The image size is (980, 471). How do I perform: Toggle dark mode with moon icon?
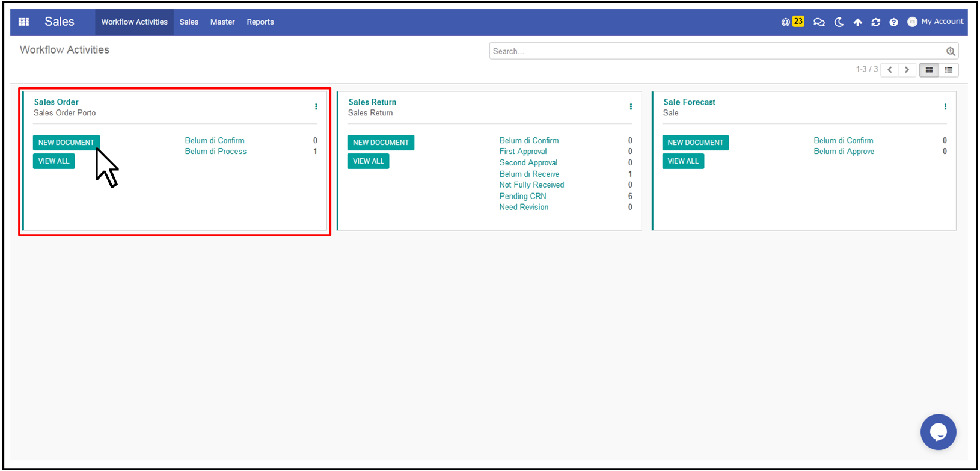tap(839, 22)
